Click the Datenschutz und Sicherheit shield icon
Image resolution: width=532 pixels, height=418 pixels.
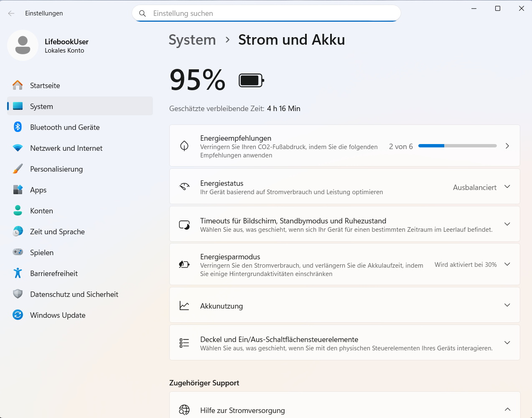(18, 294)
